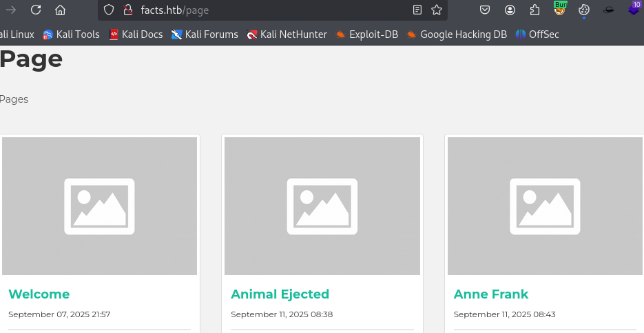644x333 pixels.
Task: Open the cookie editor extension icon
Action: [x=584, y=10]
